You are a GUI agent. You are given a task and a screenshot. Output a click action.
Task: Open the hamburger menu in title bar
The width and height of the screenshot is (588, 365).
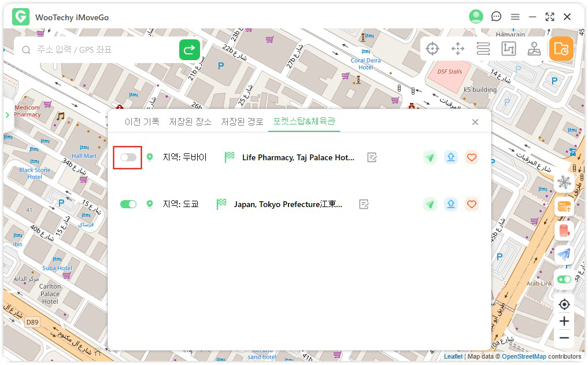[x=515, y=17]
